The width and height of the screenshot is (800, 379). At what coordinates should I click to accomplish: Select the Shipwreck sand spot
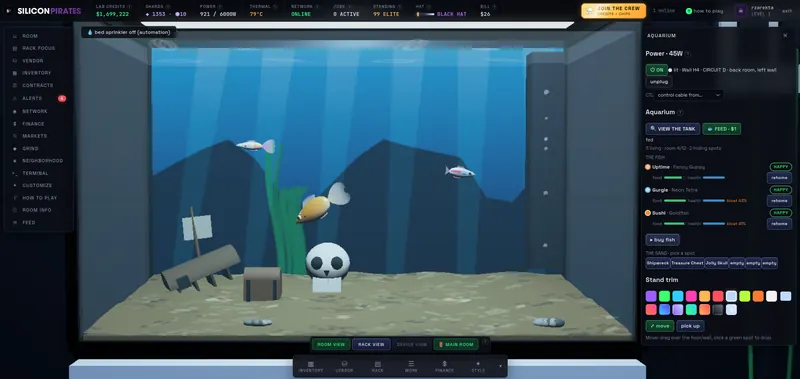[657, 263]
